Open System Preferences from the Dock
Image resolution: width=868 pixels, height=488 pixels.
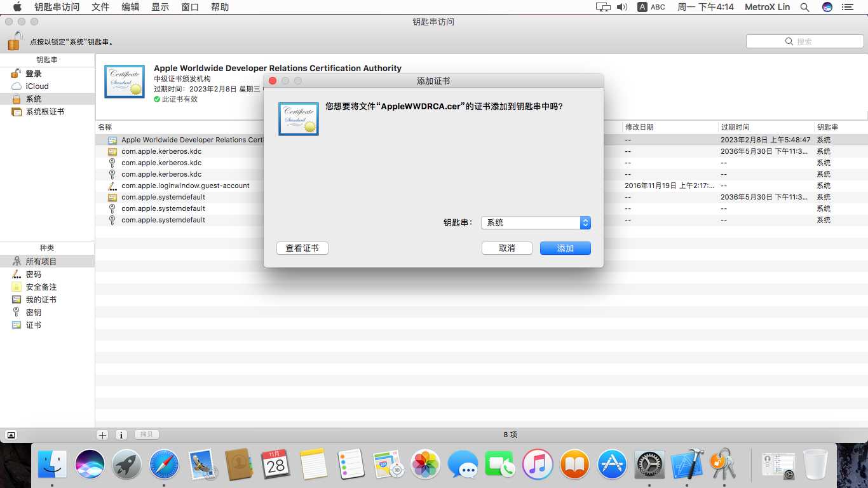(x=649, y=464)
